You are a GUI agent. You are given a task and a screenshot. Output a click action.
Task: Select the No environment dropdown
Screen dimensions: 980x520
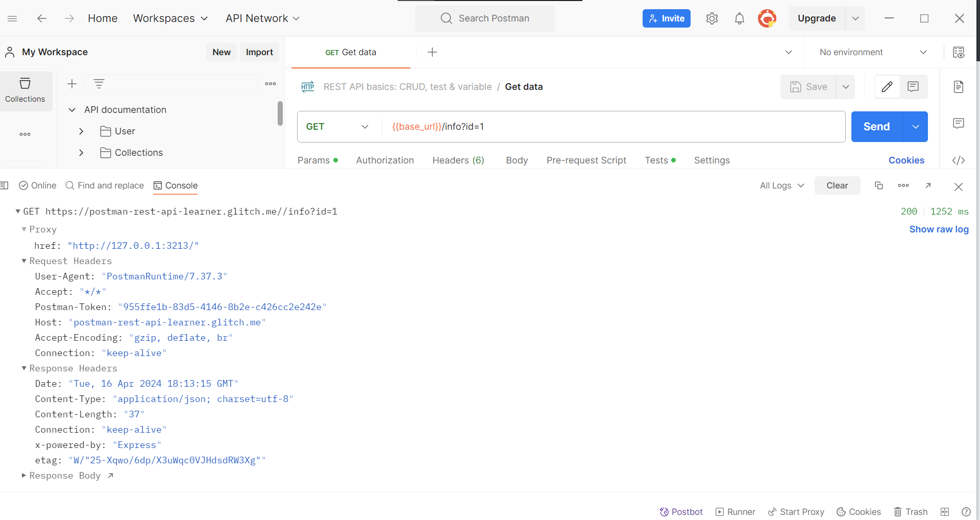873,52
